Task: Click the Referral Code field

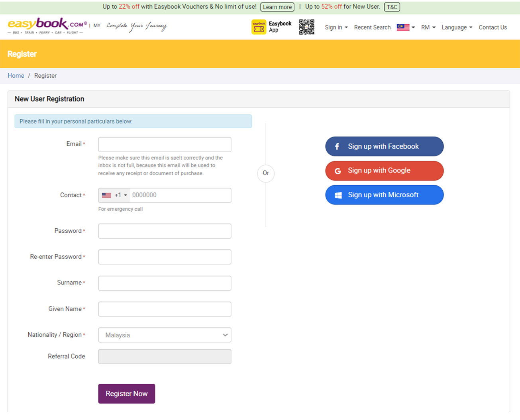Action: (165, 357)
